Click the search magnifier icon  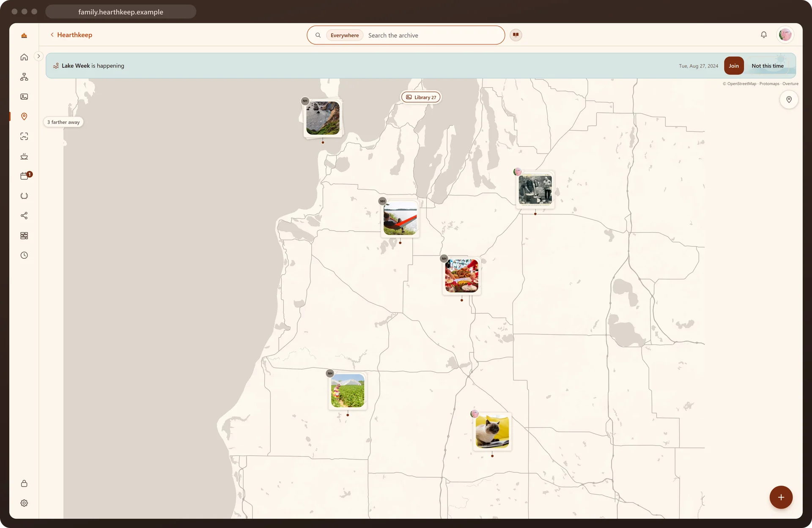point(318,36)
